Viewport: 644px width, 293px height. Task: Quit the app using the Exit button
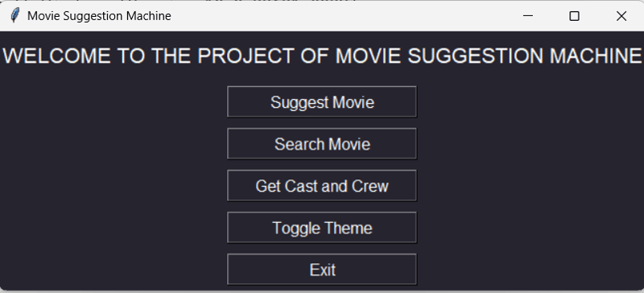pyautogui.click(x=322, y=270)
